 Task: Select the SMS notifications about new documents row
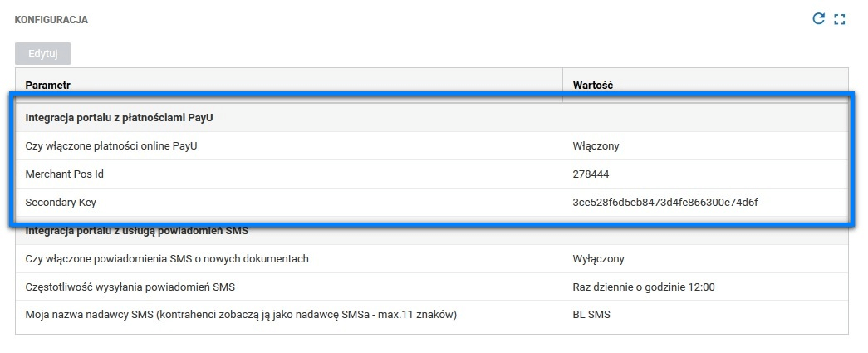pos(167,259)
